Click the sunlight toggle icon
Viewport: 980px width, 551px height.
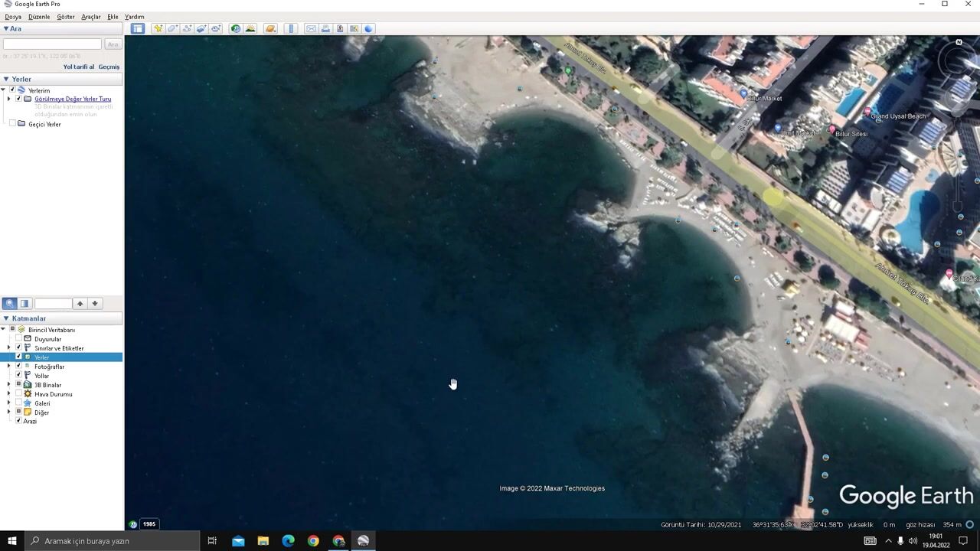point(250,28)
